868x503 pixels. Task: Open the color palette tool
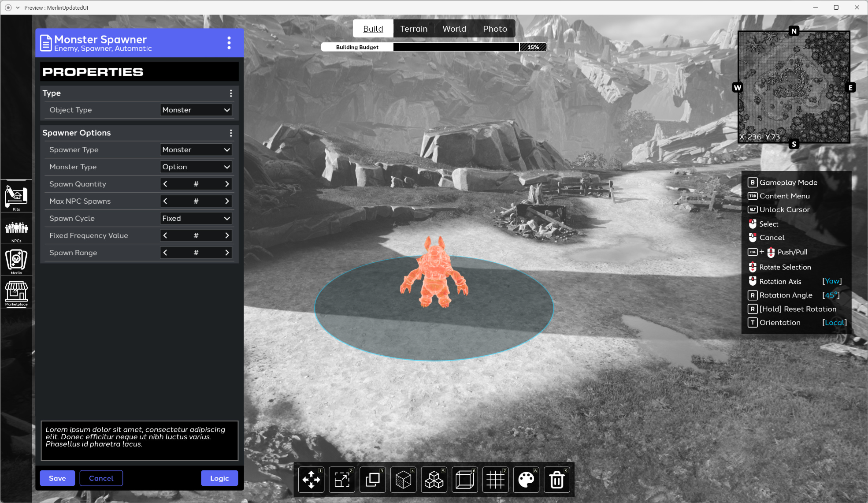[x=526, y=480]
